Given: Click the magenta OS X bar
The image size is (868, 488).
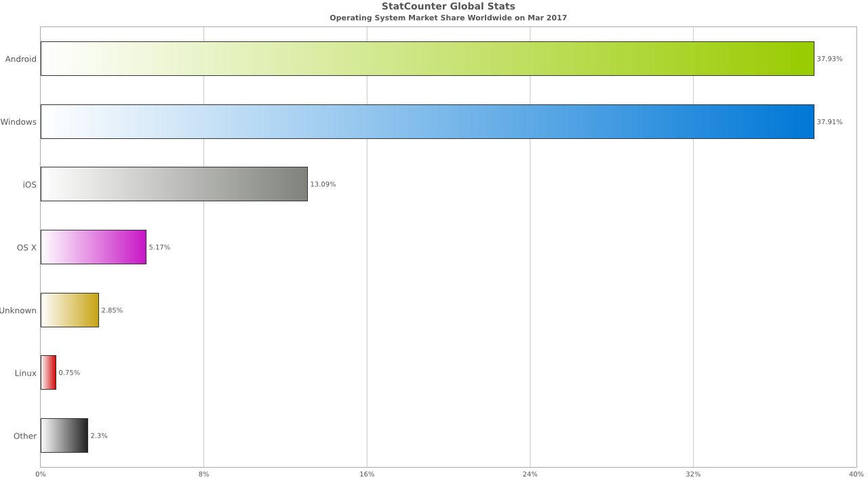Looking at the screenshot, I should pos(94,247).
